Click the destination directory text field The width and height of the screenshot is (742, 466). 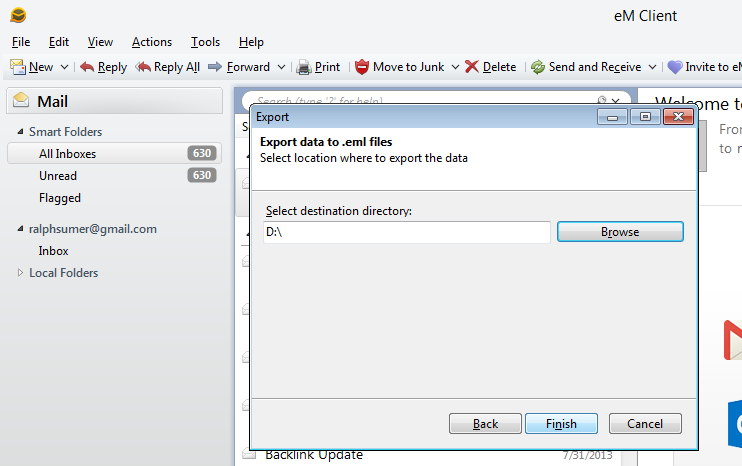[406, 232]
